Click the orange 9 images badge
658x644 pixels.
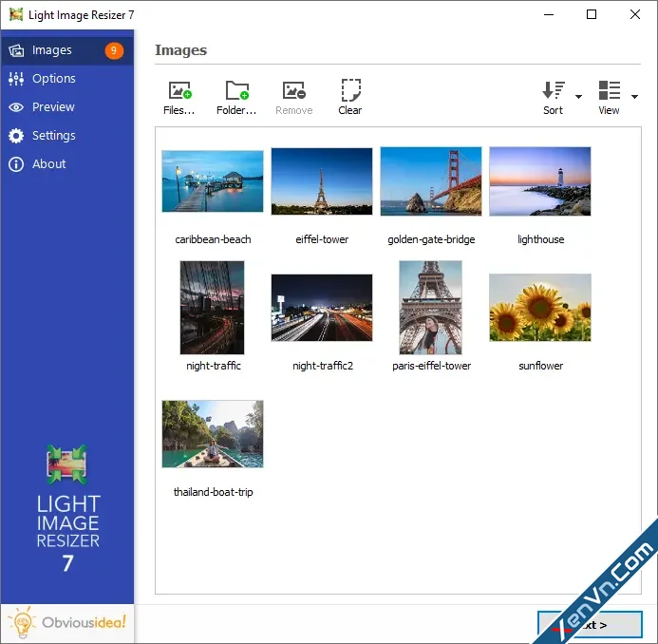click(x=114, y=50)
